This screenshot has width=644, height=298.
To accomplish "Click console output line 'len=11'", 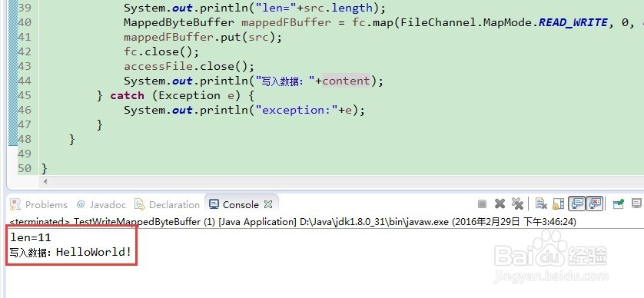I will 31,237.
